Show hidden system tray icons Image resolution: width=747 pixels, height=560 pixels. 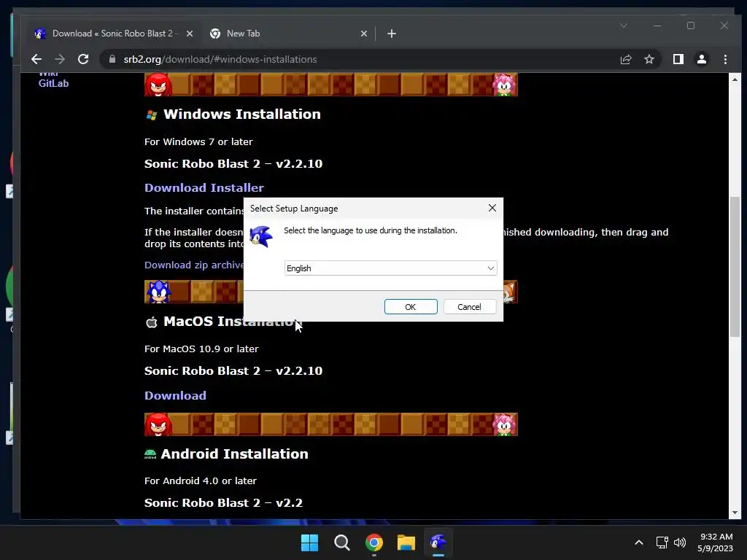pyautogui.click(x=639, y=542)
